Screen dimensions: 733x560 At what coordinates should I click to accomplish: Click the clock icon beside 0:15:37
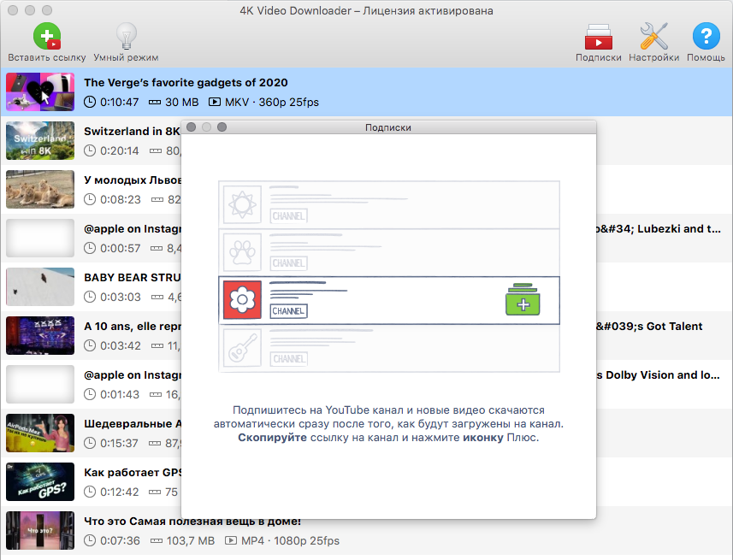click(89, 443)
